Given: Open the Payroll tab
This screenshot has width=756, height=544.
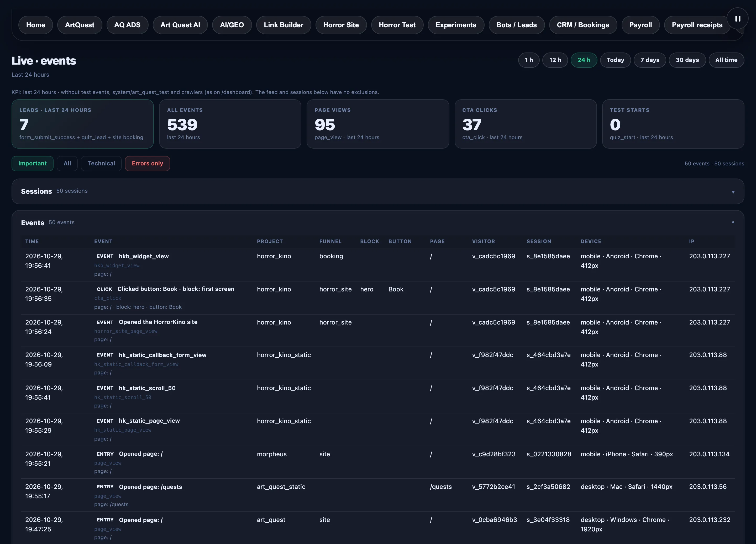Looking at the screenshot, I should 641,25.
